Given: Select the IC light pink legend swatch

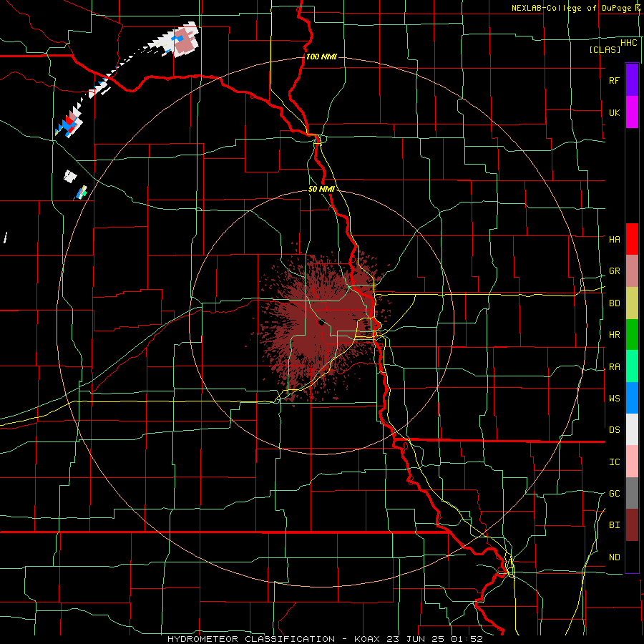Looking at the screenshot, I should (632, 462).
